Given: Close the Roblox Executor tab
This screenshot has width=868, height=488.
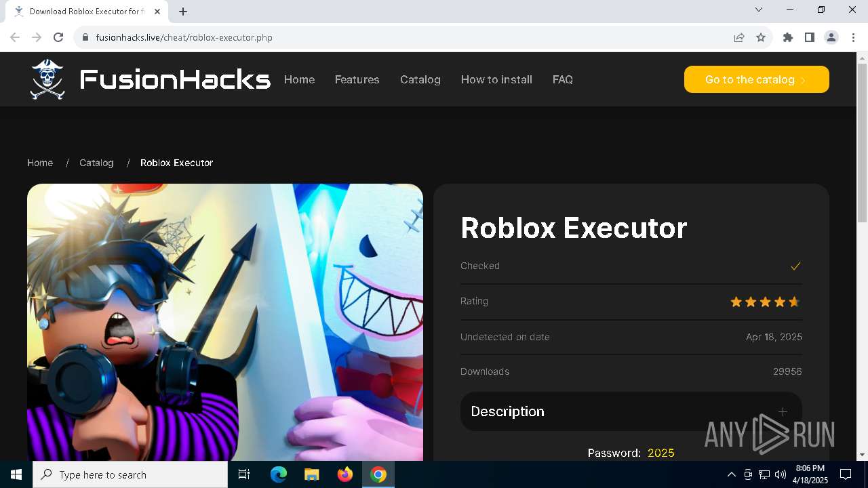Looking at the screenshot, I should pyautogui.click(x=158, y=12).
